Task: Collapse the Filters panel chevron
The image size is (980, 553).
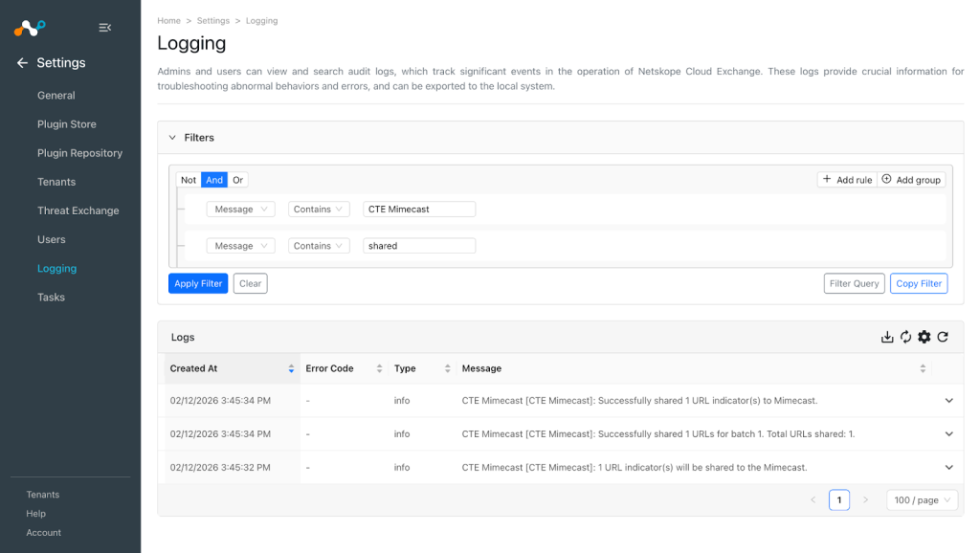Action: (x=172, y=138)
